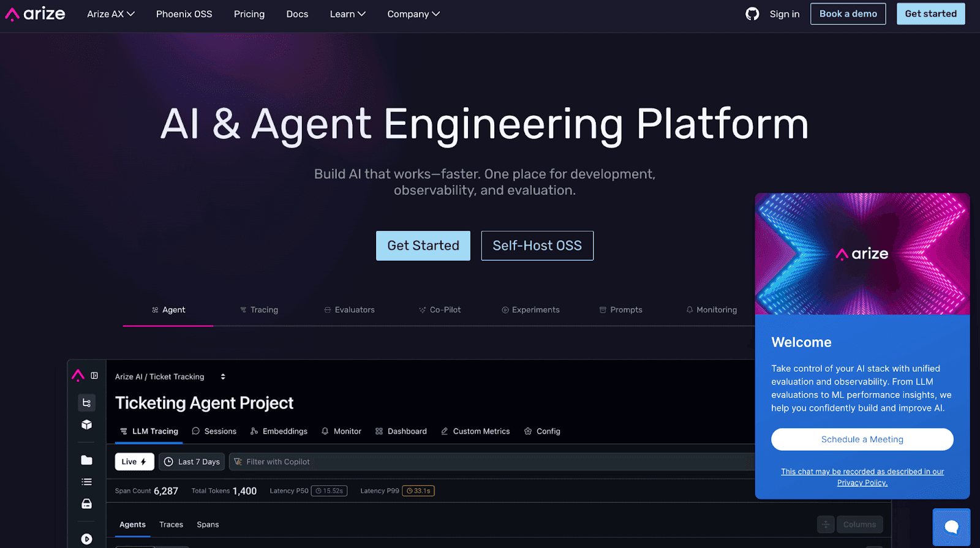Click the sidebar panel toggle icon

tap(94, 375)
